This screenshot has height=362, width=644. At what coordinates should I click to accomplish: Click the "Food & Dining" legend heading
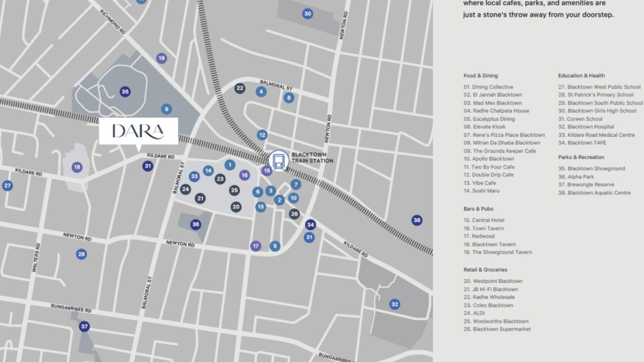pos(481,76)
